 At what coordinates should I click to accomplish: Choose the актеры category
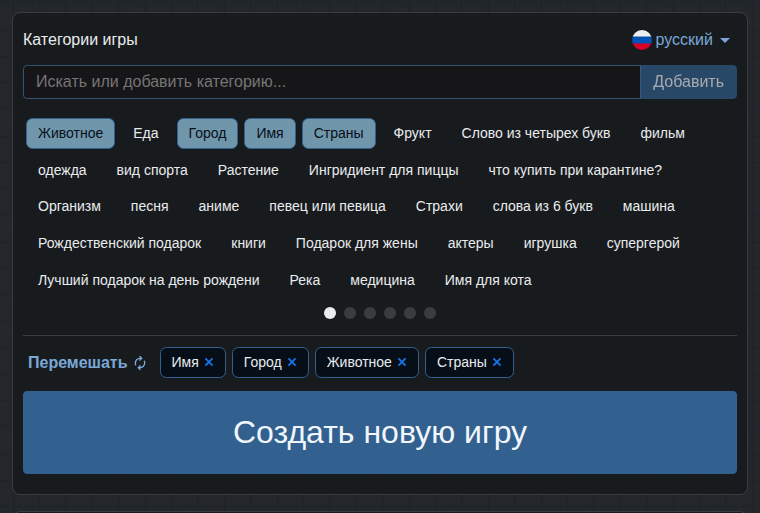471,243
